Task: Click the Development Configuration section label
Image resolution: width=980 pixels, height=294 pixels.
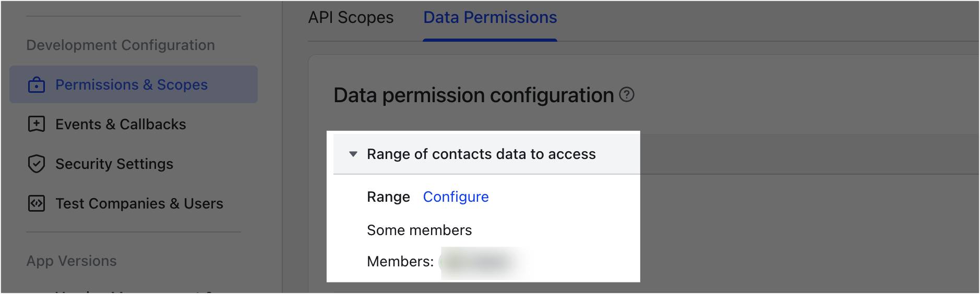Action: 121,45
